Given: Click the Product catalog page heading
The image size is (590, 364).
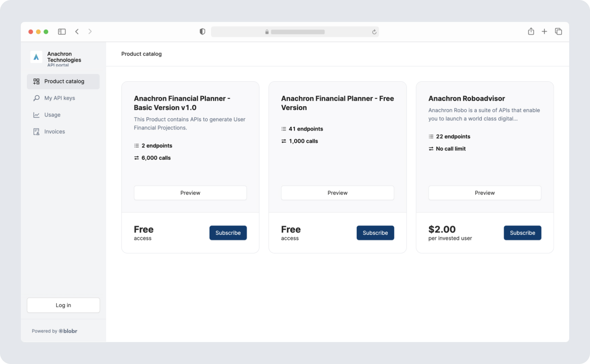Looking at the screenshot, I should coord(141,54).
